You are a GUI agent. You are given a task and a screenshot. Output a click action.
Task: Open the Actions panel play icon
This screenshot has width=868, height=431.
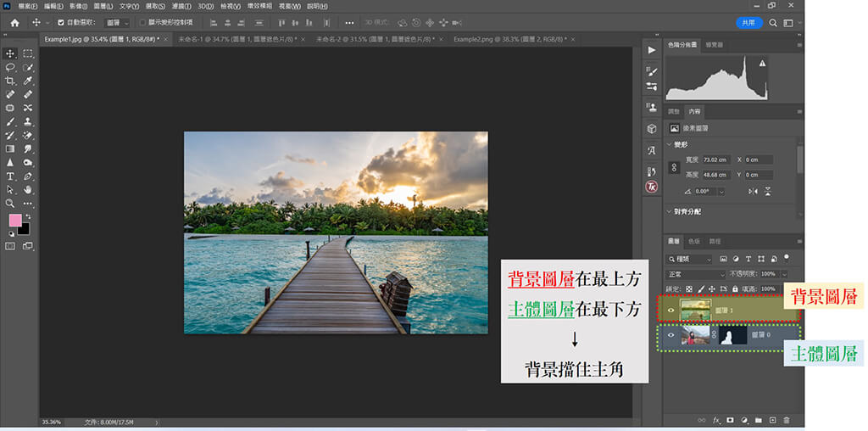[652, 50]
